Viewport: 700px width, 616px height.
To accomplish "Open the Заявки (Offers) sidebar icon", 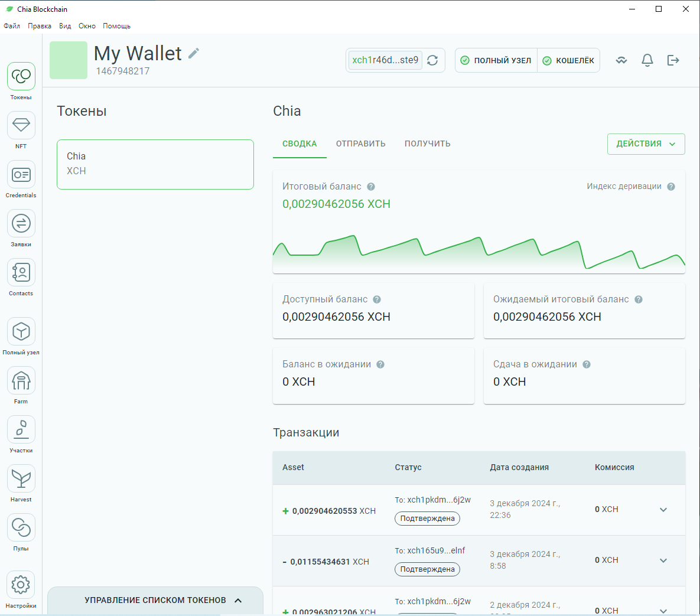I will (21, 224).
